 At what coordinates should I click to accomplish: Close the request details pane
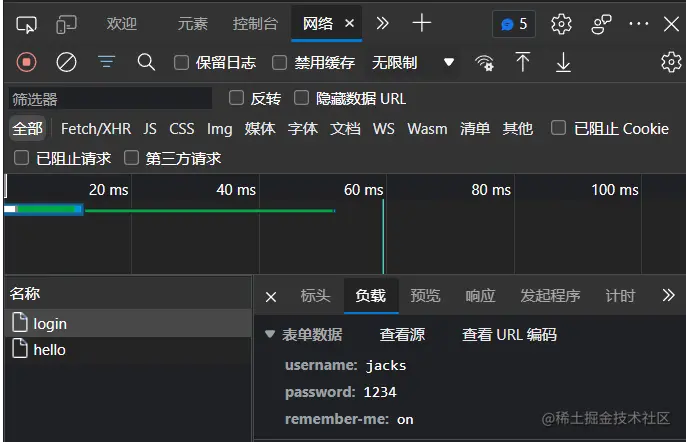point(271,297)
